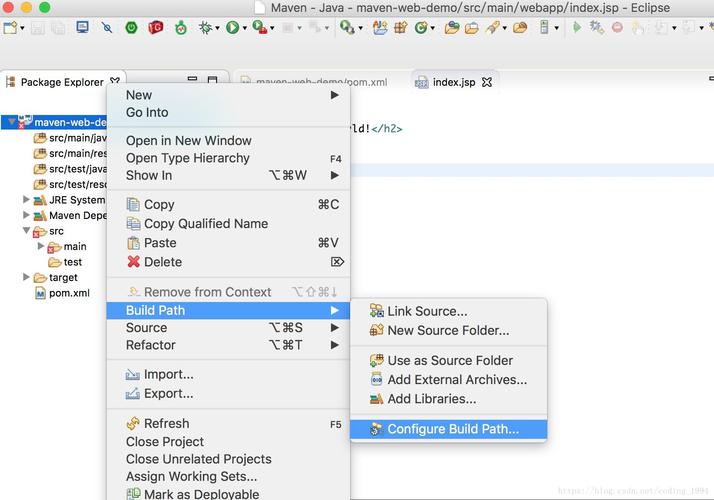Select Close Project from context menu
This screenshot has height=500, width=714.
click(x=165, y=442)
